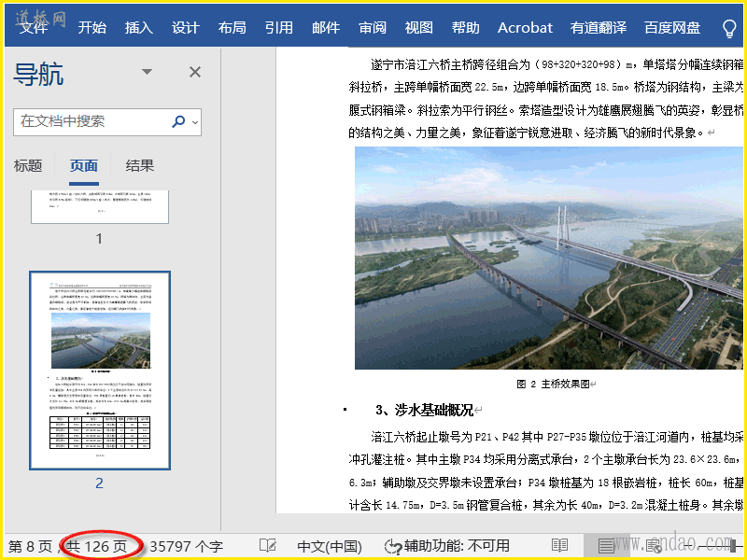Viewport: 747px width, 560px height.
Task: Change language via 中文(中国) status entry
Action: pos(330,546)
